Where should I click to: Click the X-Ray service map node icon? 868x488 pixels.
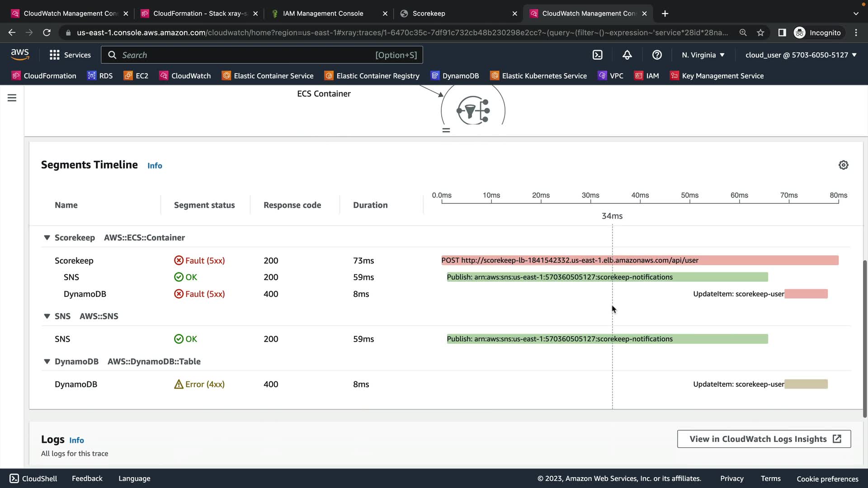click(x=473, y=110)
